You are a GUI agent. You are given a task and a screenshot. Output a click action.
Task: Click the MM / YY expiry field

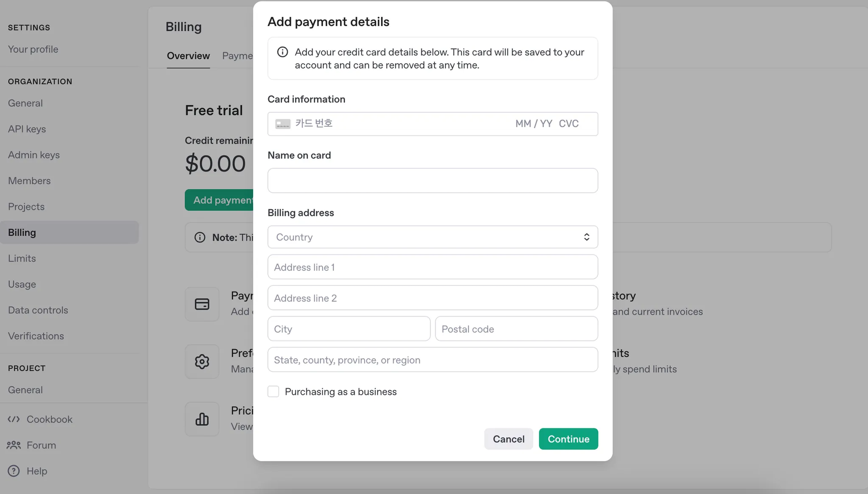pos(534,124)
